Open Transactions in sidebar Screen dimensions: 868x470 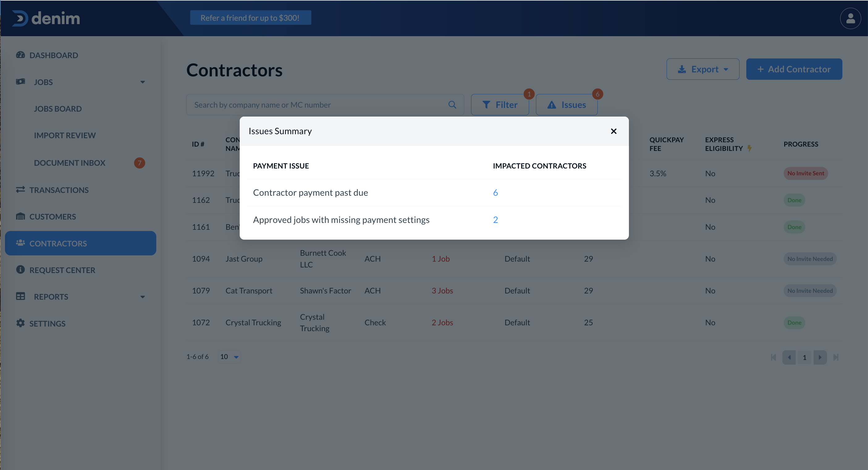tap(59, 190)
